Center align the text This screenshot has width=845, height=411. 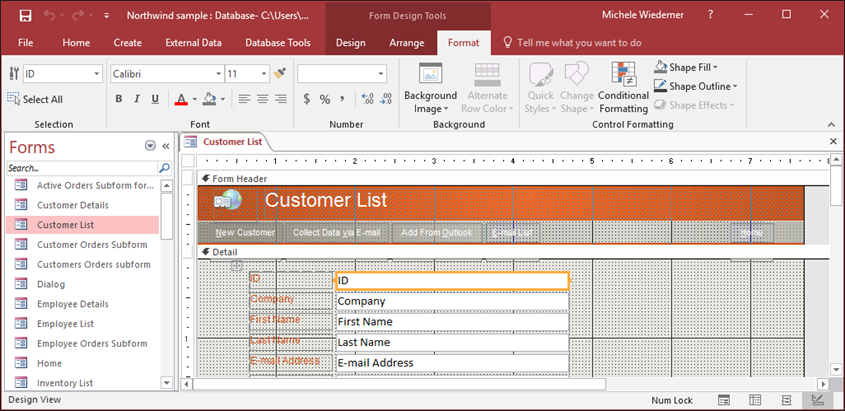coord(262,99)
